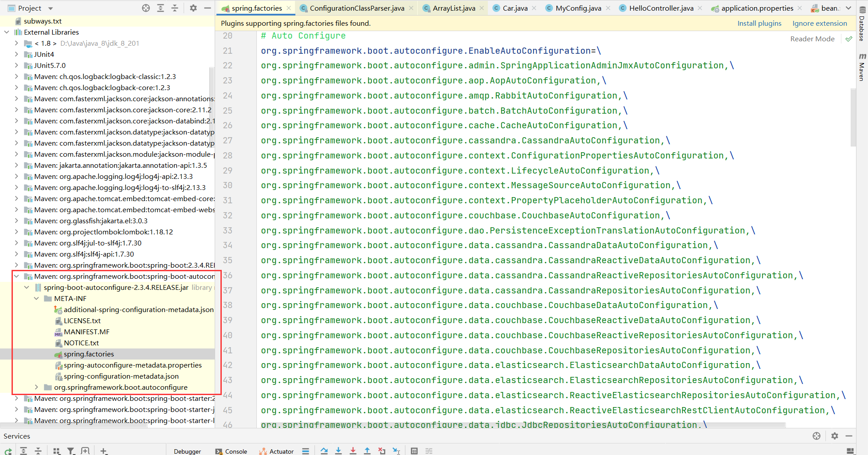Click Trace Current Stream Chain icon
Screen dimensions: 868x455
(429, 451)
